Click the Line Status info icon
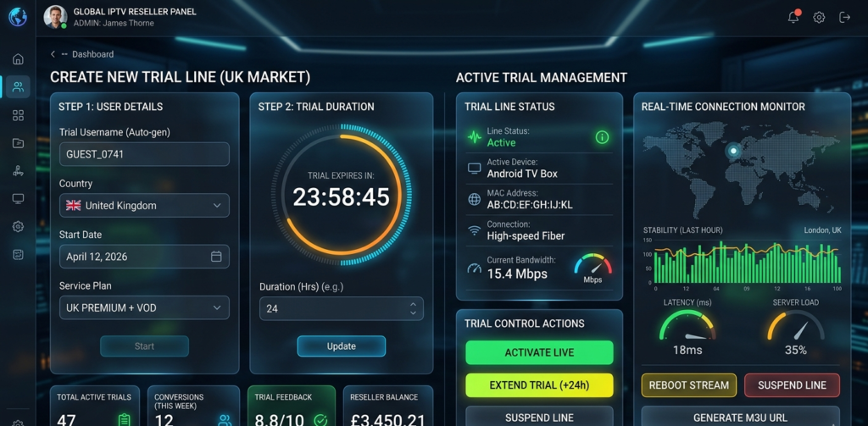This screenshot has height=426, width=868. pos(602,137)
